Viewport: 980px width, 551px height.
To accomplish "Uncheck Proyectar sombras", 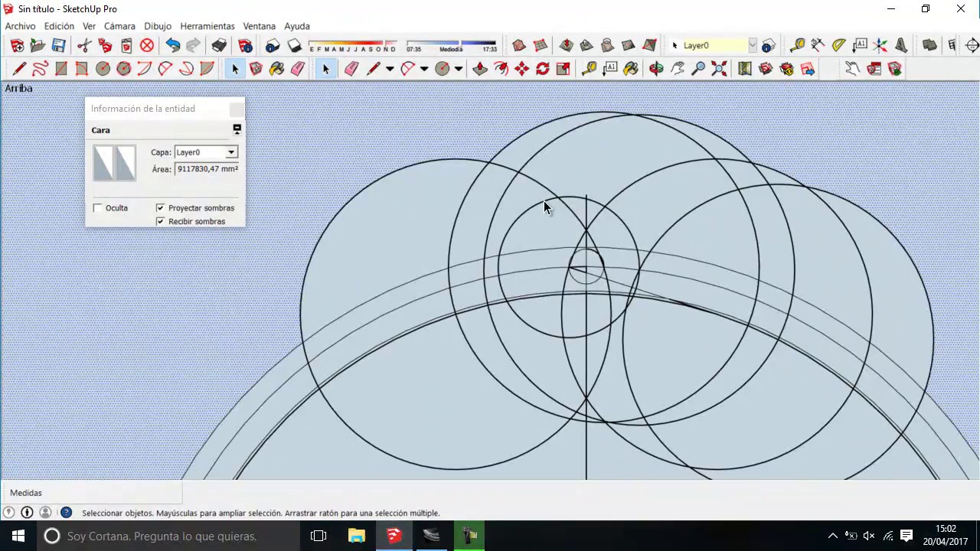I will (x=160, y=208).
